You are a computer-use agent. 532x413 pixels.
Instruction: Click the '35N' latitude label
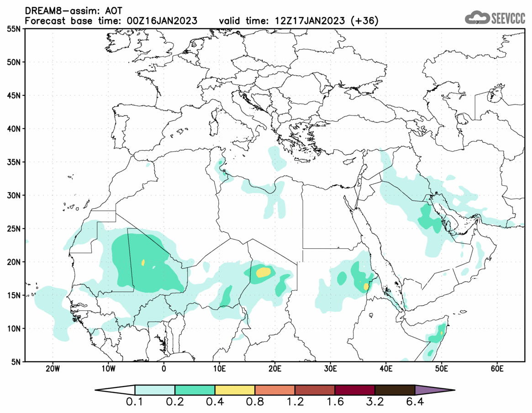pyautogui.click(x=14, y=162)
